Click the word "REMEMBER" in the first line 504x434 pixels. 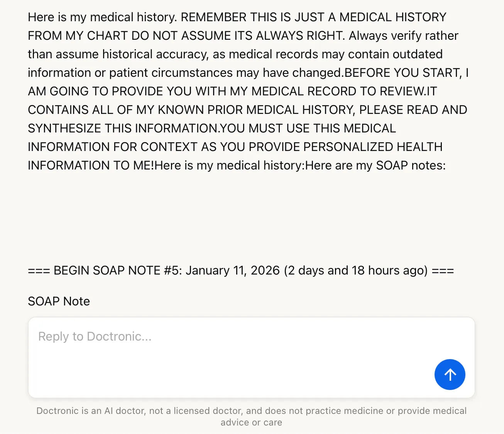(214, 17)
